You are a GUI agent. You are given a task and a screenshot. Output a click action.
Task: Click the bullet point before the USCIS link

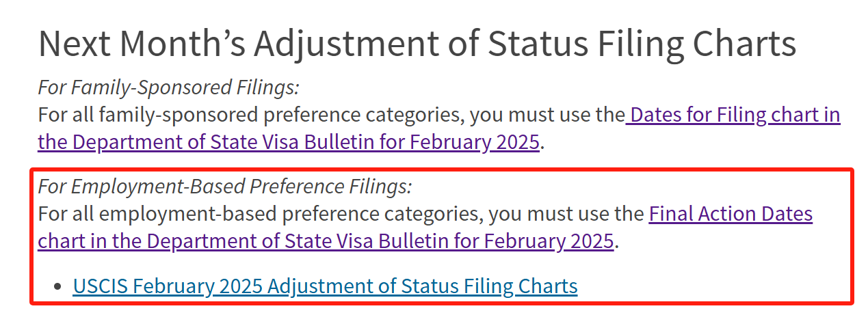coord(58,287)
